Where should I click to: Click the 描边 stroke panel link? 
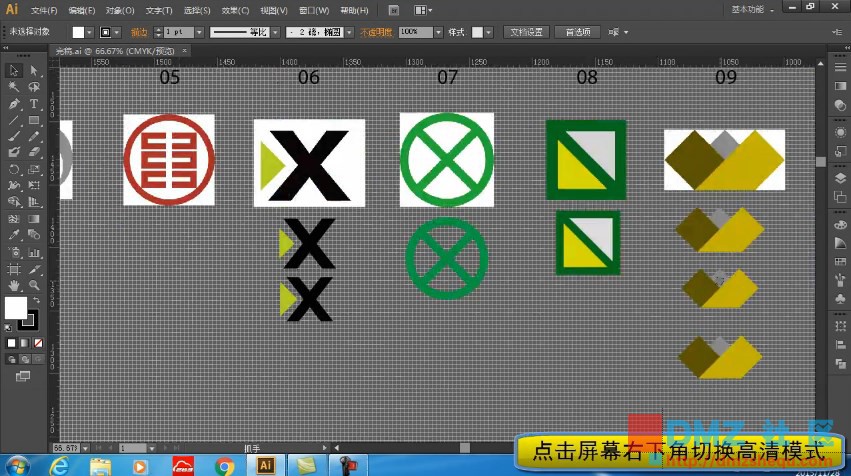[x=139, y=33]
